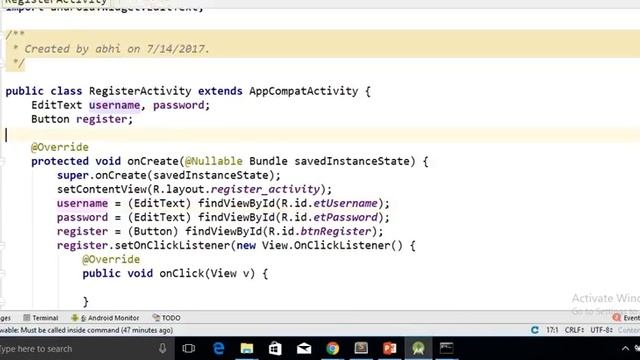The image size is (640, 360).
Task: Click the @Override annotation above onClick
Action: click(111, 259)
